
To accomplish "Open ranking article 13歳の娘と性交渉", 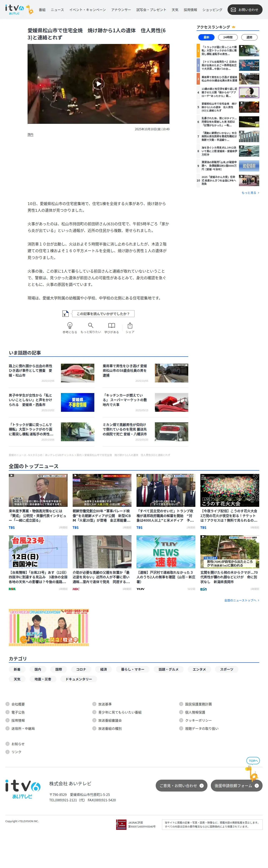I will point(219,92).
